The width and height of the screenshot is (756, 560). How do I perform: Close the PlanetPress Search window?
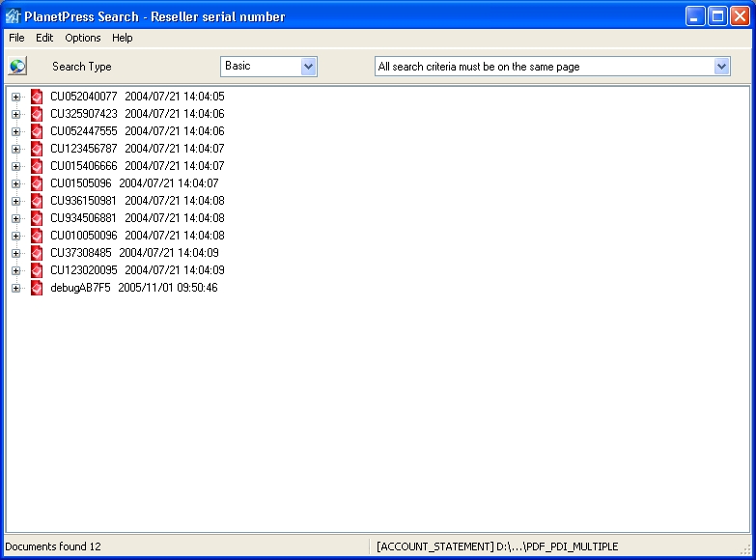point(740,16)
